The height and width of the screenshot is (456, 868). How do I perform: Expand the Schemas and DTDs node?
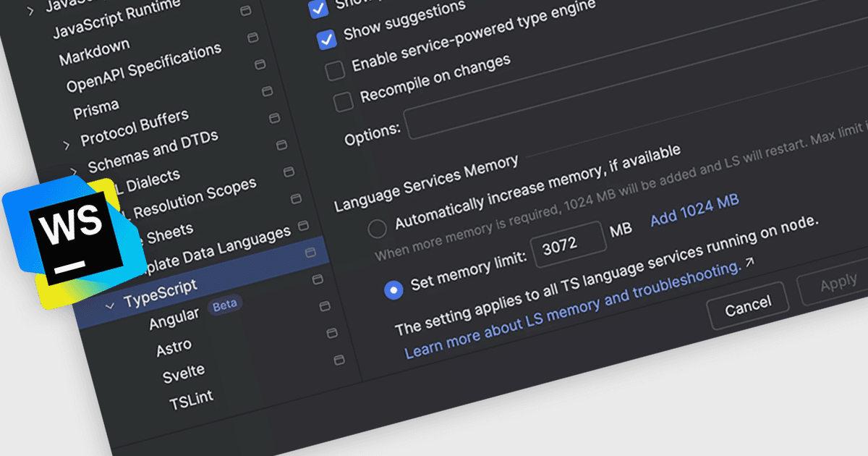[74, 172]
